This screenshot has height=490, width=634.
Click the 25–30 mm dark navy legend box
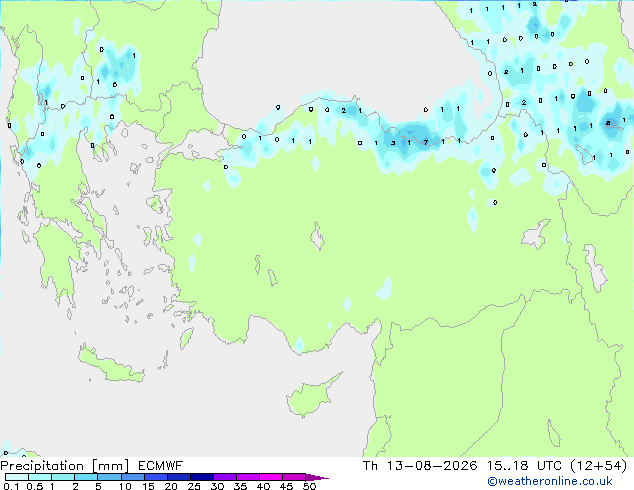click(201, 477)
